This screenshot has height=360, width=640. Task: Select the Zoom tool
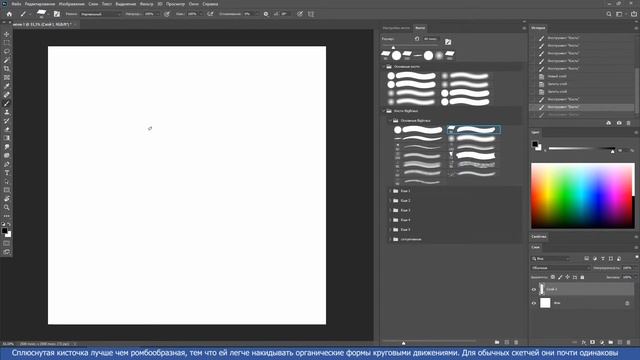tap(7, 207)
